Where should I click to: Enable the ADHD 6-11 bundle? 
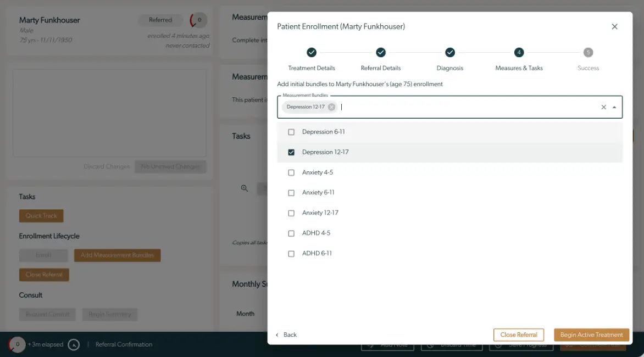291,253
